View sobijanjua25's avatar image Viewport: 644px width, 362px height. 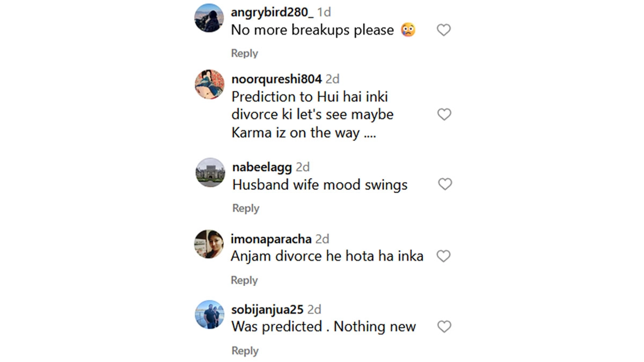tap(209, 315)
